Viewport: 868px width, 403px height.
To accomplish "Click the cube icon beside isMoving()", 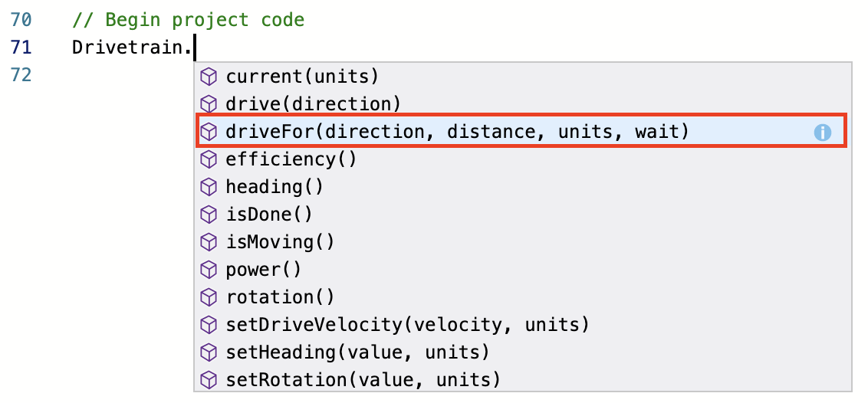I will (x=208, y=242).
